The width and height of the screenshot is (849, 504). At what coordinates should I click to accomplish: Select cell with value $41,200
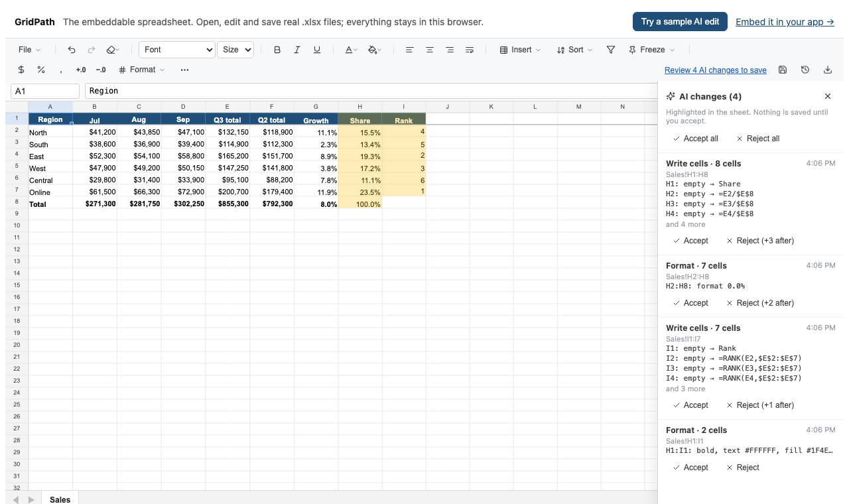pos(95,132)
